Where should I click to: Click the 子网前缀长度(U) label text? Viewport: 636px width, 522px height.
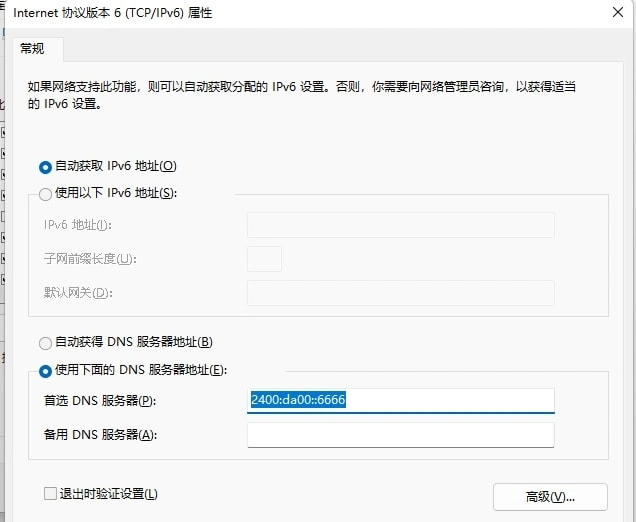(x=90, y=259)
